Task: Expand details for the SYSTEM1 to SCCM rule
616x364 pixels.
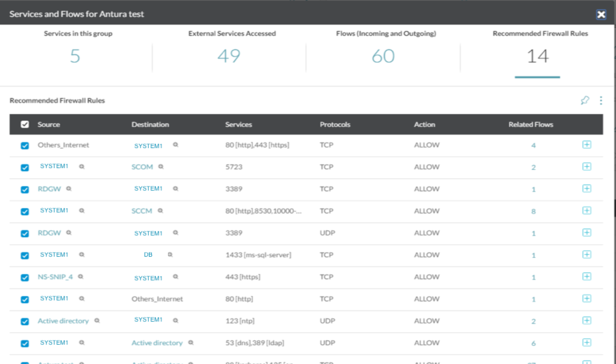Action: pos(587,211)
